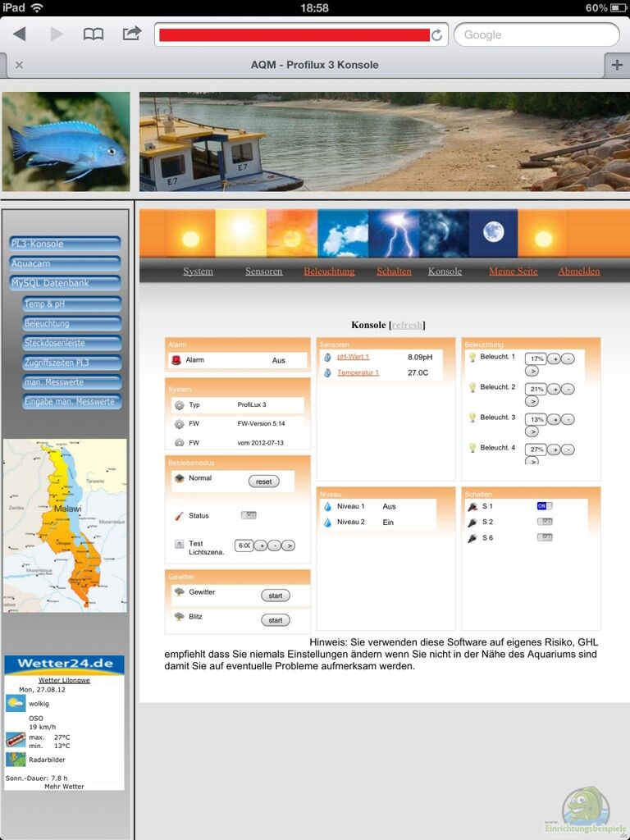Start the Gewitter thunderstorm simulation
The height and width of the screenshot is (840, 630).
tap(275, 596)
